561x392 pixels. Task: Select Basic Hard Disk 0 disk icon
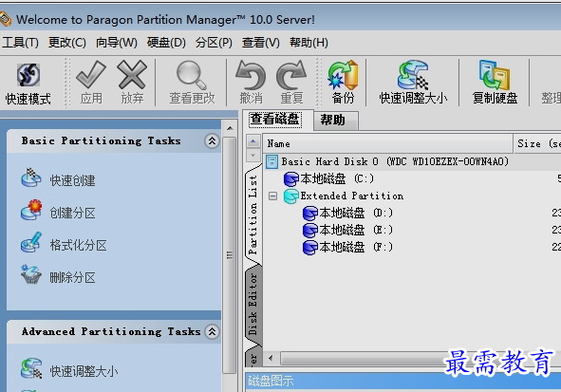point(271,161)
